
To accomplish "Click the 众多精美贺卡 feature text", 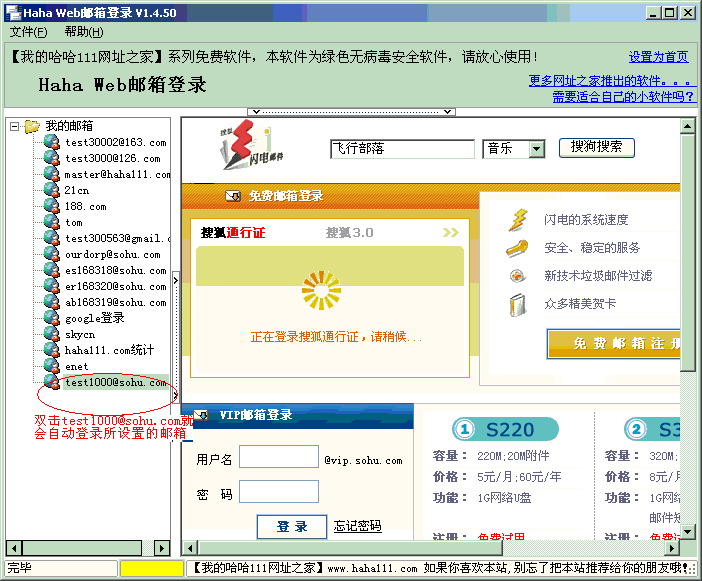I will 580,304.
